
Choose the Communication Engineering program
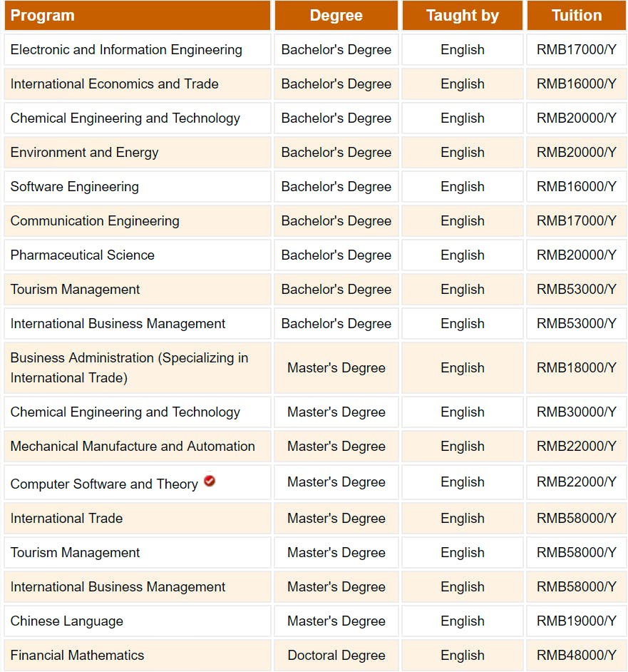click(95, 221)
